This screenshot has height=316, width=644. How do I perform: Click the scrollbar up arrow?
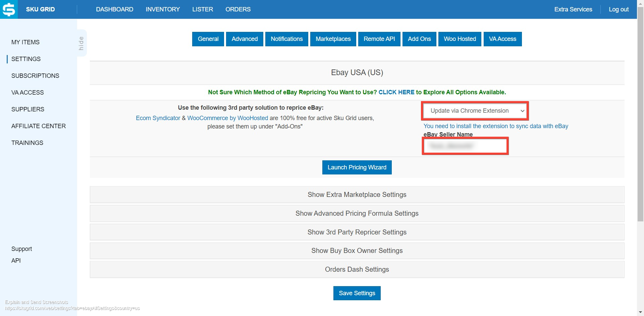640,3
